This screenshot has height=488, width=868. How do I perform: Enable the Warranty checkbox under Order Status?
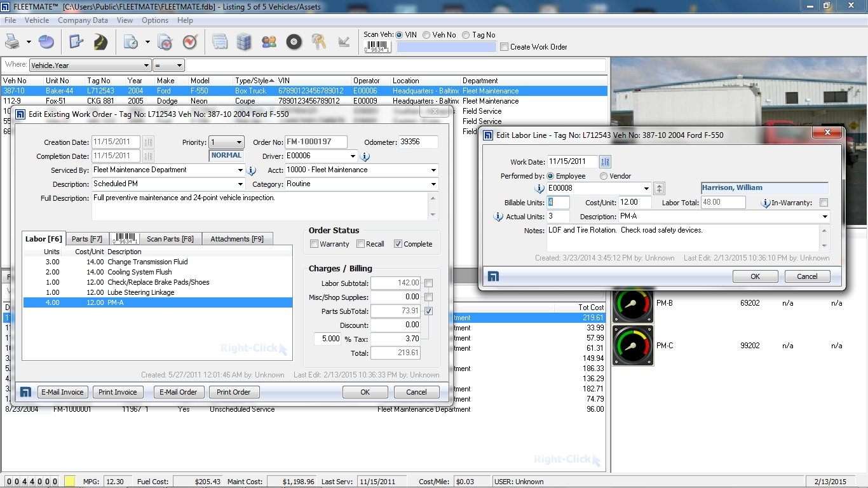pyautogui.click(x=314, y=243)
